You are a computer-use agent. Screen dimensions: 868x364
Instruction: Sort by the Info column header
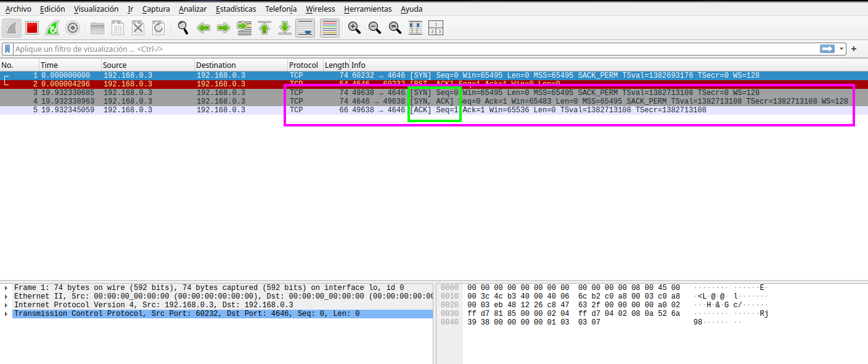[x=608, y=65]
